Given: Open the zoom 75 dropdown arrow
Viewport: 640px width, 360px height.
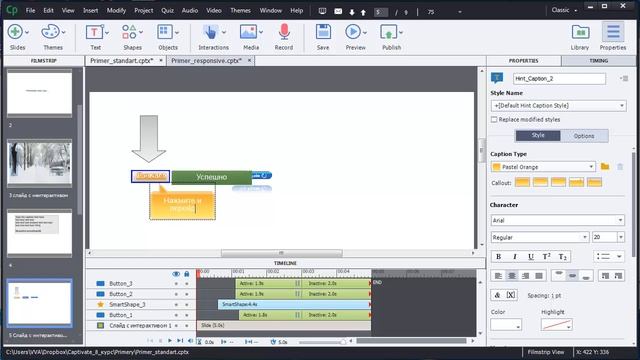Looking at the screenshot, I should [x=460, y=12].
